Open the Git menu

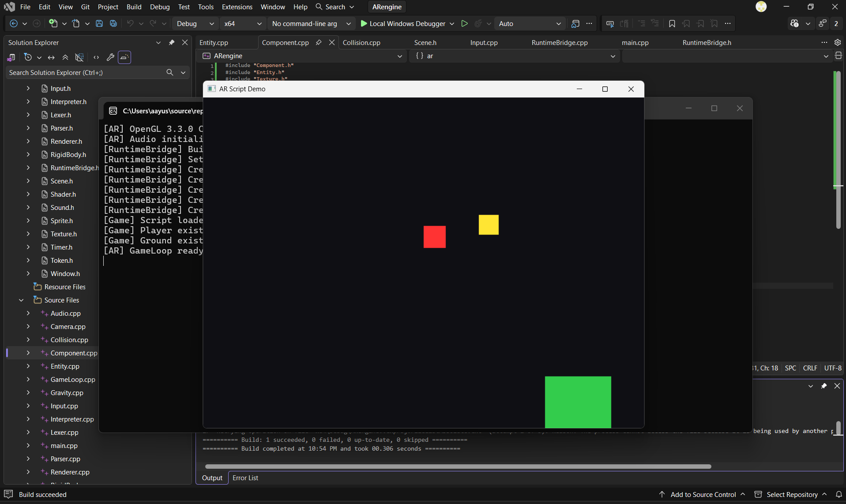[x=85, y=7]
